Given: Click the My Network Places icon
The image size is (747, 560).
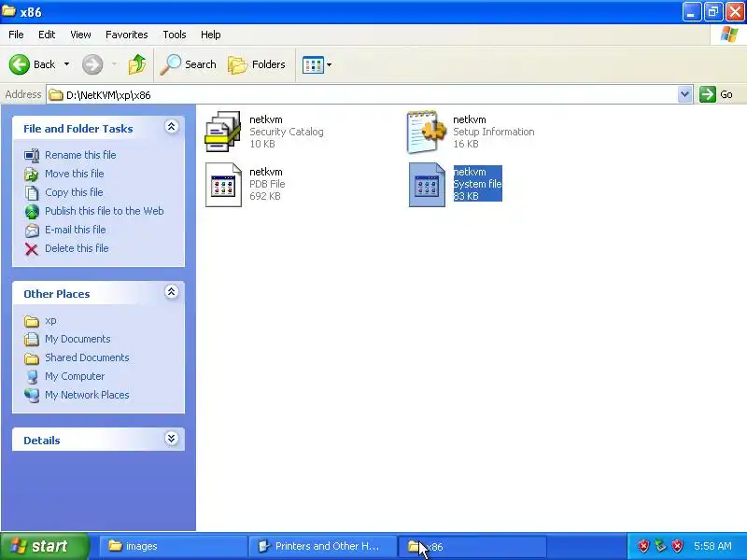Looking at the screenshot, I should click(x=32, y=396).
